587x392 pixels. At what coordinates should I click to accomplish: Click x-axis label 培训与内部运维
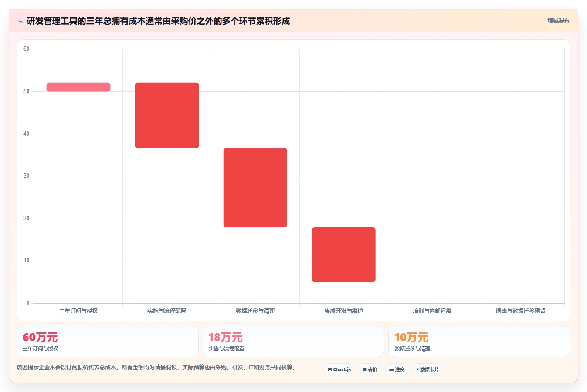pyautogui.click(x=432, y=311)
